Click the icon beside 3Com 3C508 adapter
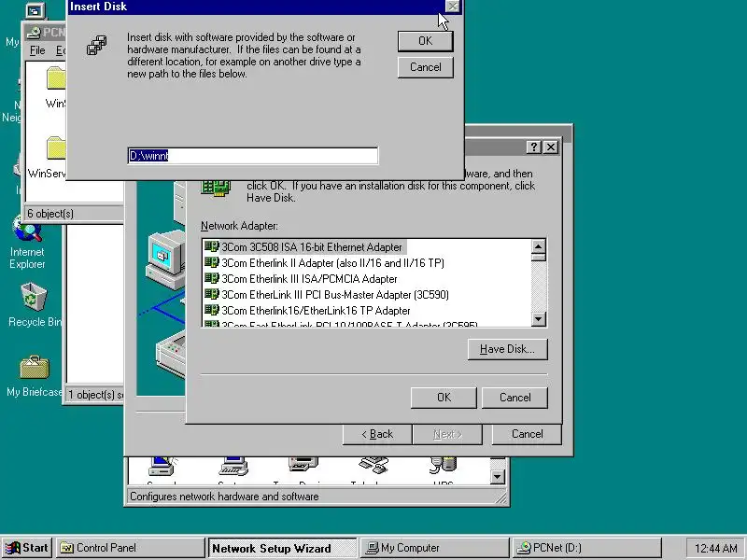747x560 pixels. [212, 246]
